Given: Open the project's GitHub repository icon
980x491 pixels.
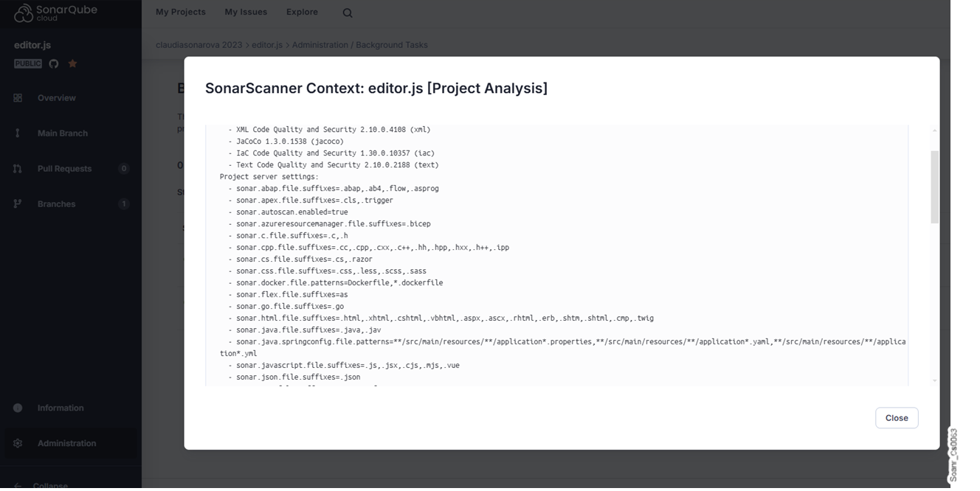Looking at the screenshot, I should click(52, 63).
